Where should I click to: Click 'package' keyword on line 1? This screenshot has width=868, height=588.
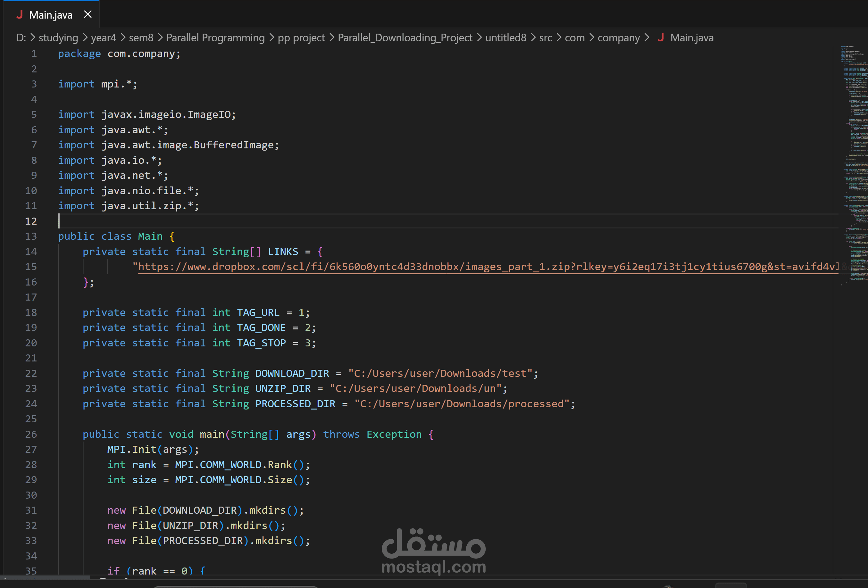click(79, 54)
